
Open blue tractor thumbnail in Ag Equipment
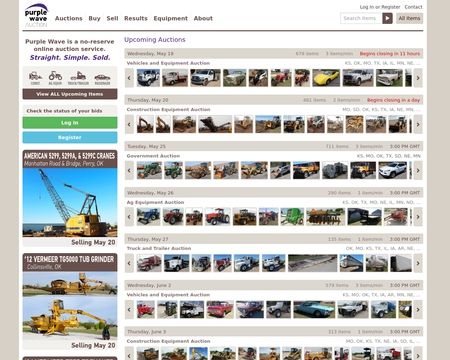pos(148,217)
